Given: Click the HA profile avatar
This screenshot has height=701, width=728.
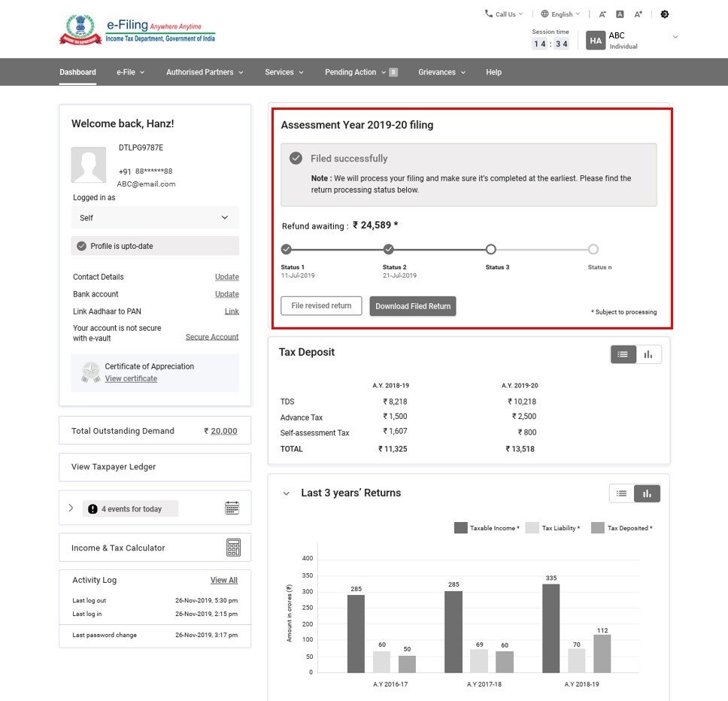Looking at the screenshot, I should (596, 41).
